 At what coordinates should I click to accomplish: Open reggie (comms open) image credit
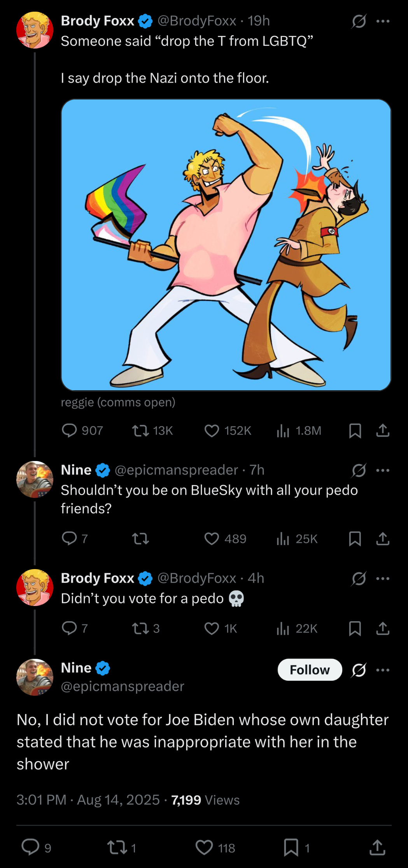(118, 402)
